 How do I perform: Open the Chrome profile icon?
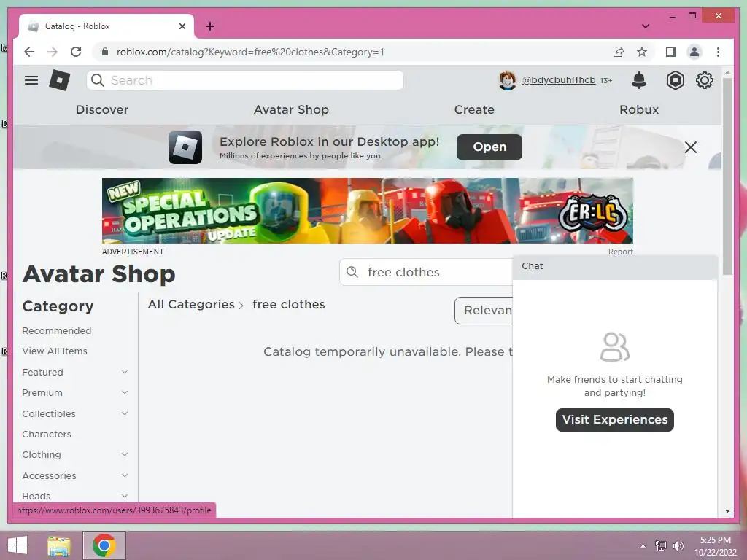[694, 52]
